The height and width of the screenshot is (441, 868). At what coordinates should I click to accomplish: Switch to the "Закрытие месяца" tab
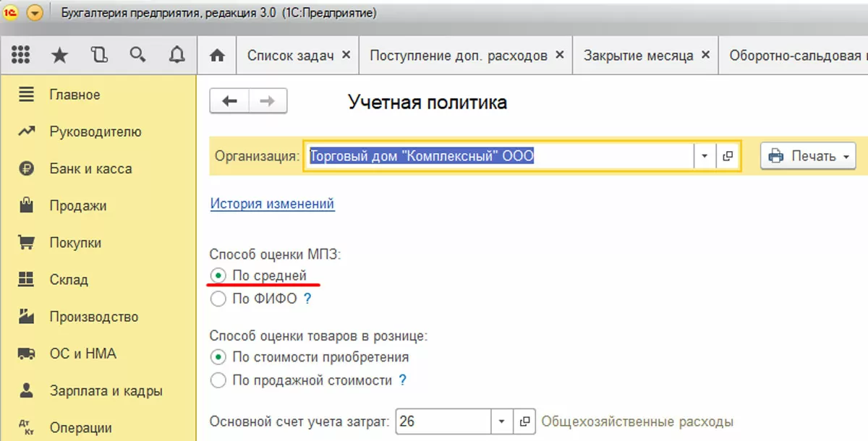(638, 56)
